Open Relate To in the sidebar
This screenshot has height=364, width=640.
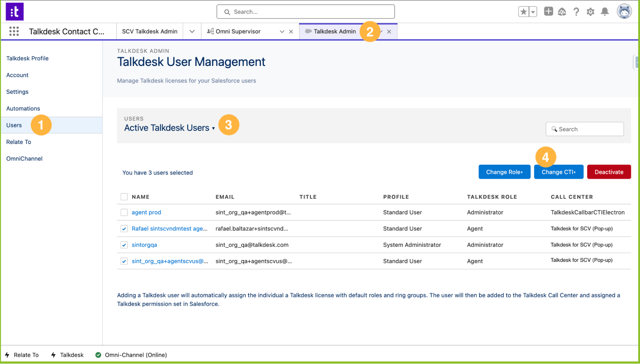coord(19,142)
